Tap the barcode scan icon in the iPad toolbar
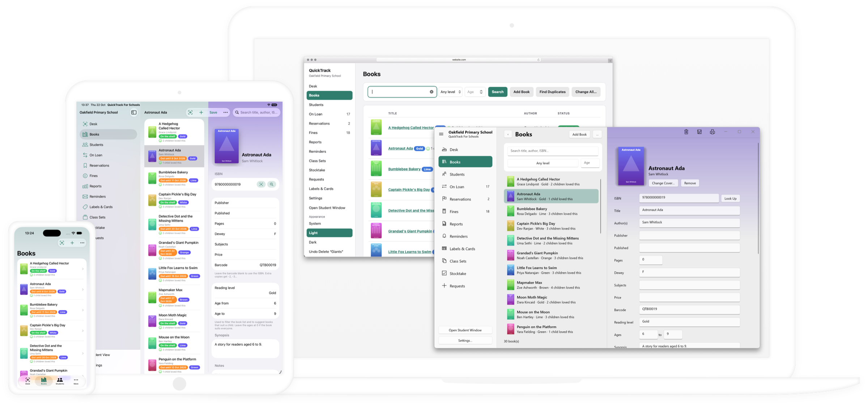This screenshot has height=405, width=868. point(190,112)
